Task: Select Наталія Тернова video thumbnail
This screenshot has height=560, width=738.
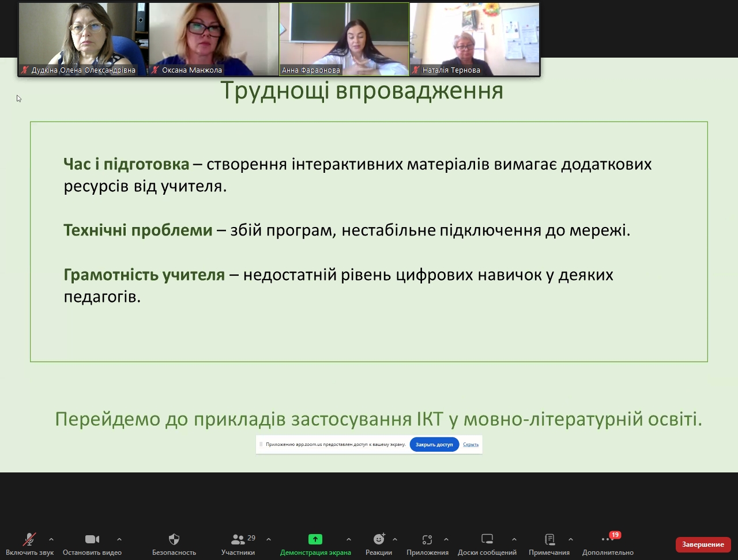Action: coord(475,39)
